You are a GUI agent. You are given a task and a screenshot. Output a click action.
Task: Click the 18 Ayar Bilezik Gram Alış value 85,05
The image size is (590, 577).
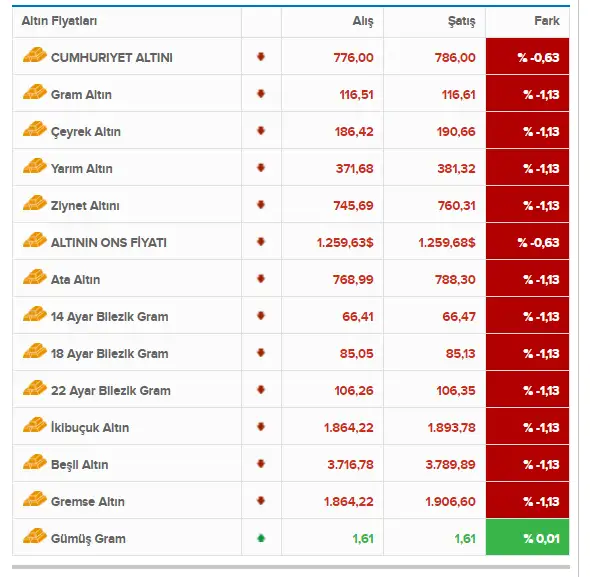356,354
